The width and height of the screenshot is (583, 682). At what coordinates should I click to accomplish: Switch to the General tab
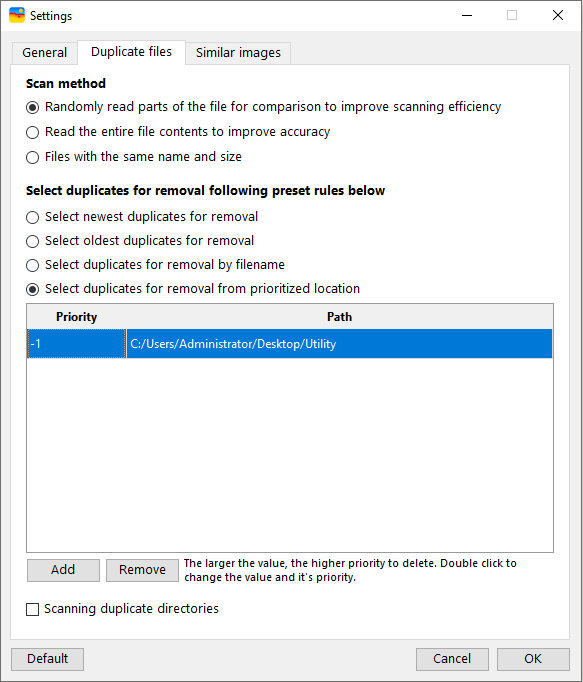pyautogui.click(x=44, y=53)
